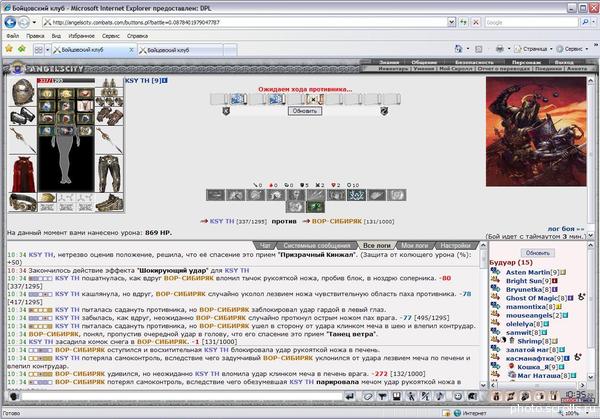Click the funnel filter icon in chat bar
The width and height of the screenshot is (600, 419).
pyautogui.click(x=382, y=396)
